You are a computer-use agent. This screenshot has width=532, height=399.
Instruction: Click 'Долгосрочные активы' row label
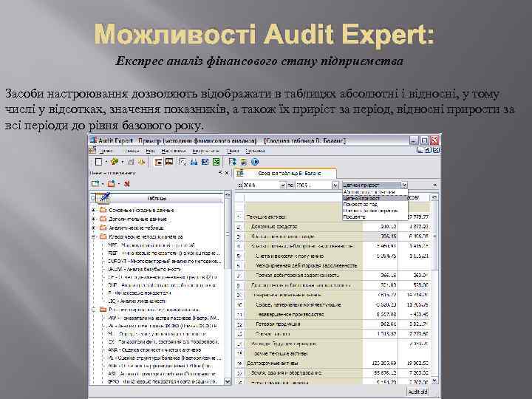(x=272, y=363)
